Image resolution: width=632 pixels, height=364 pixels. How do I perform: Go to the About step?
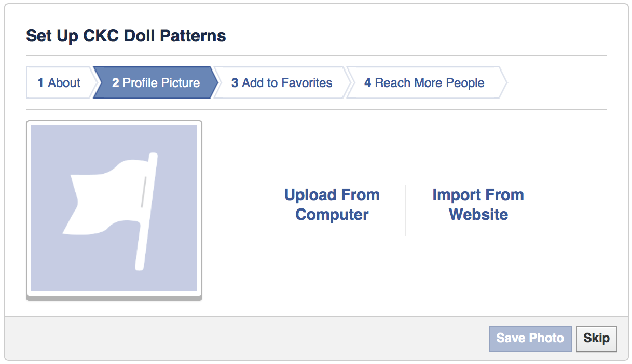59,82
